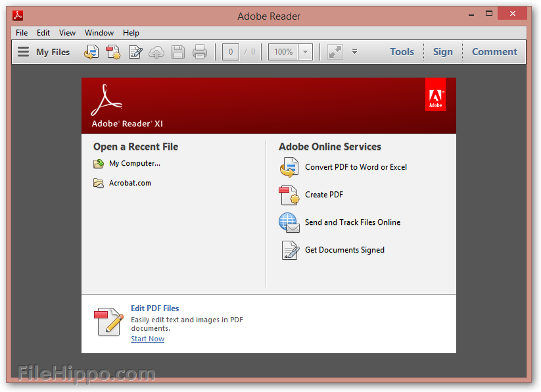Open the Window menu
The width and height of the screenshot is (541, 392).
(99, 33)
